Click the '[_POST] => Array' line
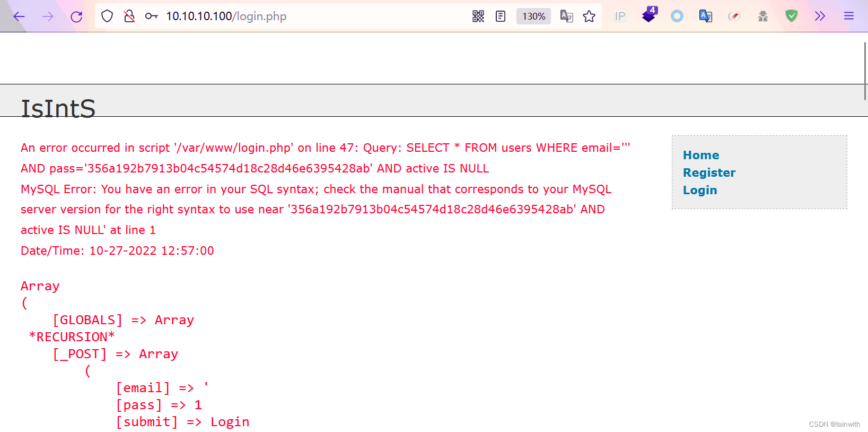868x432 pixels. (x=115, y=354)
